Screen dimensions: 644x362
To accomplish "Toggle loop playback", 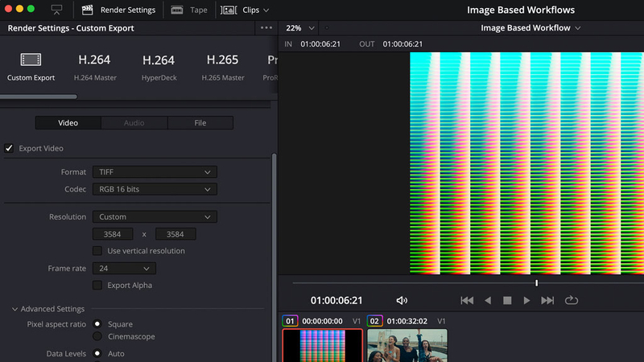I will pos(572,300).
